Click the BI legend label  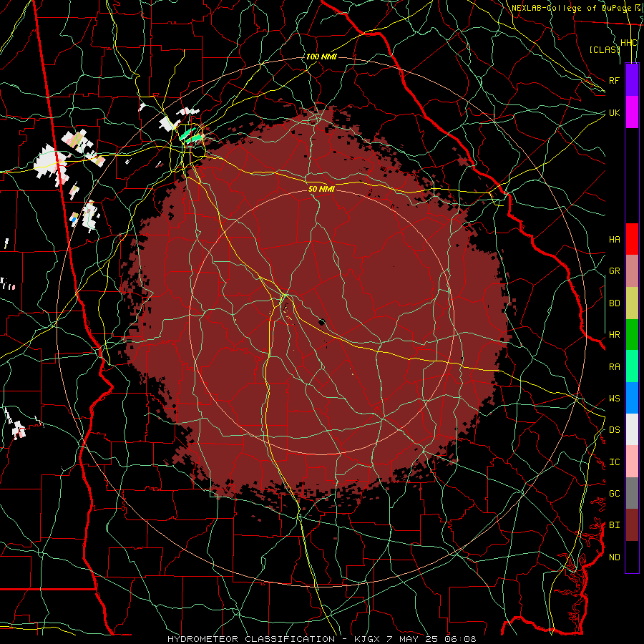615,525
